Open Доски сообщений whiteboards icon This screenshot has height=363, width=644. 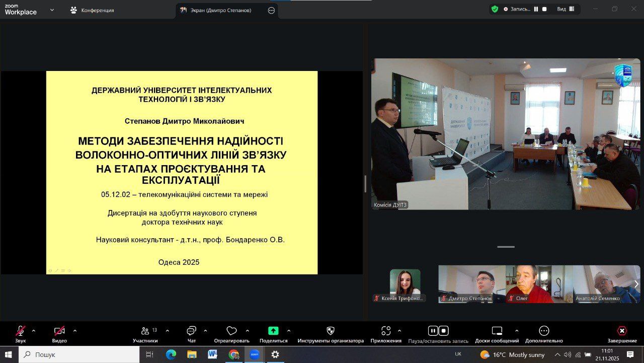[497, 331]
